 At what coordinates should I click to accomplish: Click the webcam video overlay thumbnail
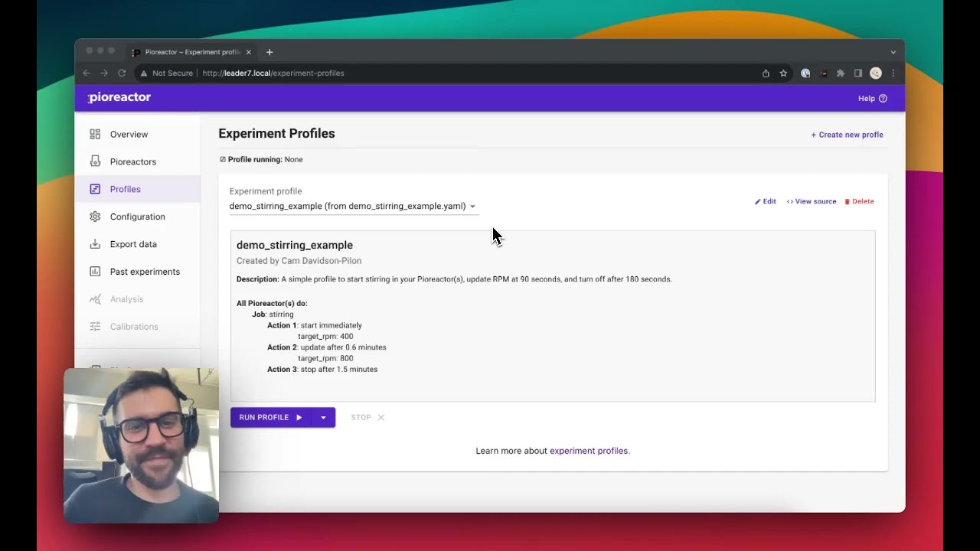click(141, 445)
